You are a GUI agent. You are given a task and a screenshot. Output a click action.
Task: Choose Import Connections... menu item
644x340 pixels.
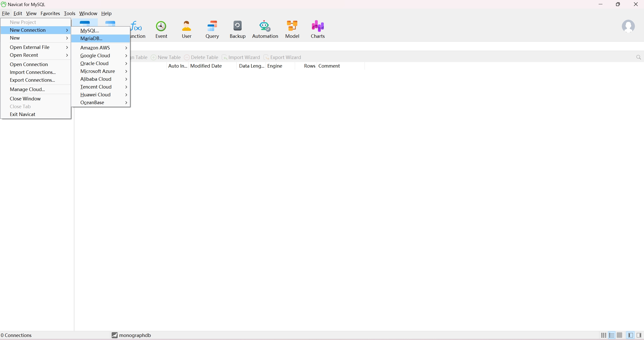coord(36,72)
